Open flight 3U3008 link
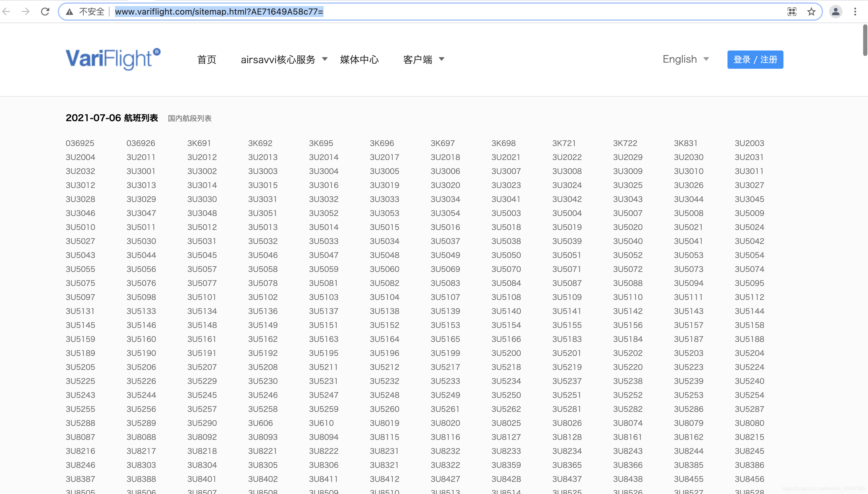The width and height of the screenshot is (868, 494). coord(567,171)
